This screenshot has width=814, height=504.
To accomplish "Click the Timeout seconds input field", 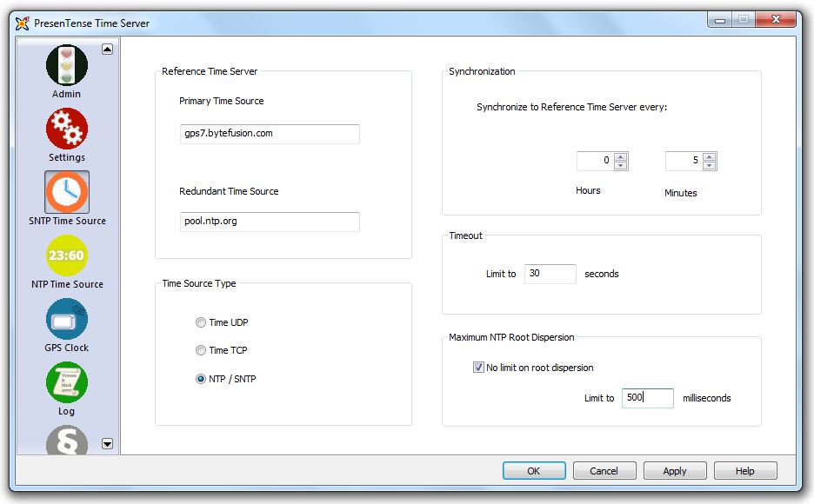I will [x=550, y=274].
